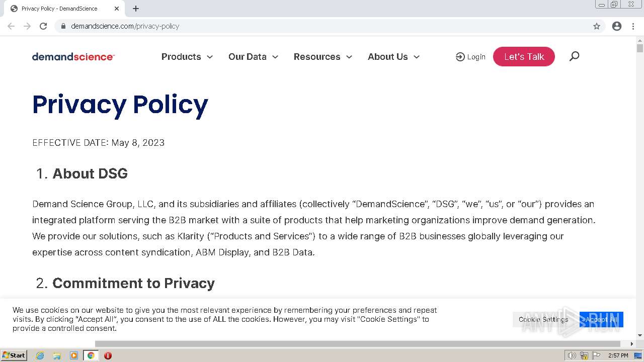The height and width of the screenshot is (362, 644).
Task: Click the red antivirus taskbar icon
Action: pos(108,355)
